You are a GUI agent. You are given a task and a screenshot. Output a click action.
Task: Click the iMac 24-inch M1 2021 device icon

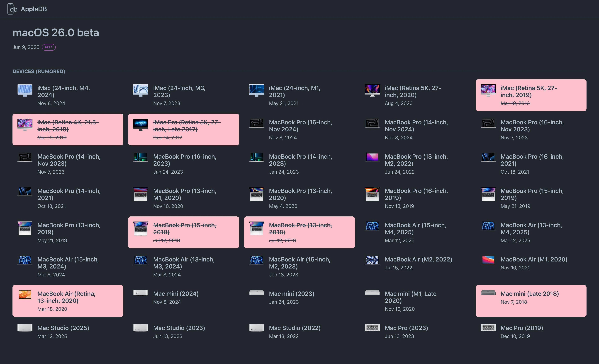[256, 91]
